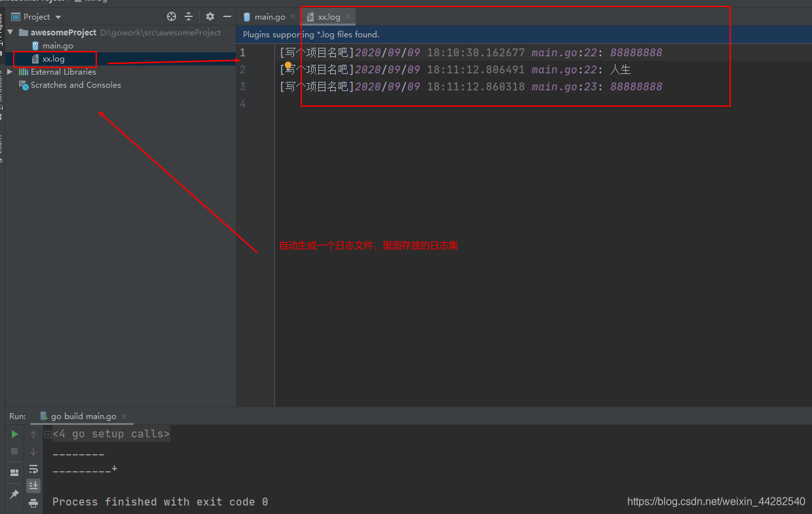Open the CSDN blog link at bottom right

716,501
